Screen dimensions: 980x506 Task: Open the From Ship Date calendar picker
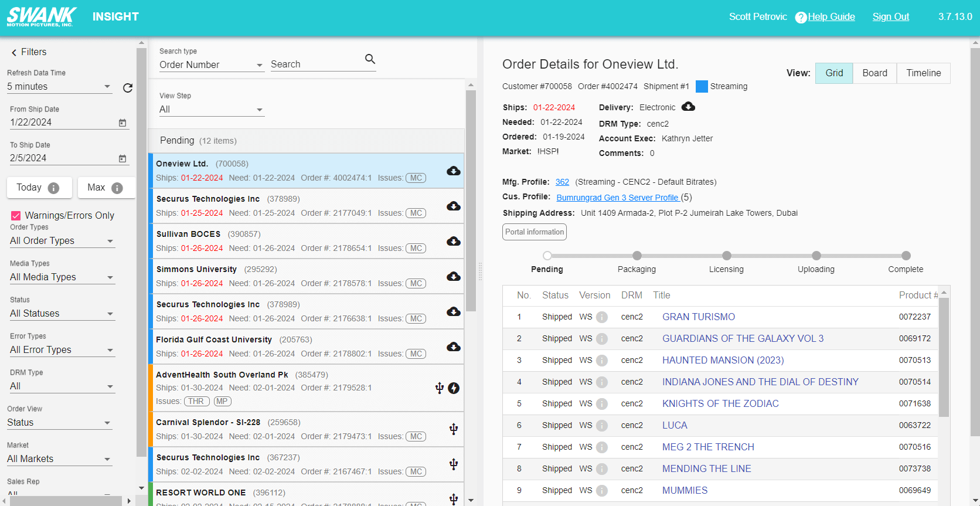pos(122,123)
